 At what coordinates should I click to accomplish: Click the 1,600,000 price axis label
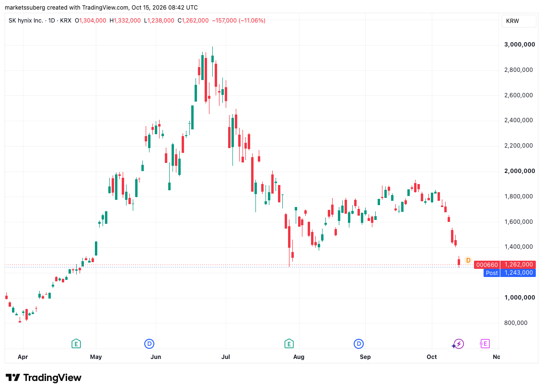[x=519, y=221]
